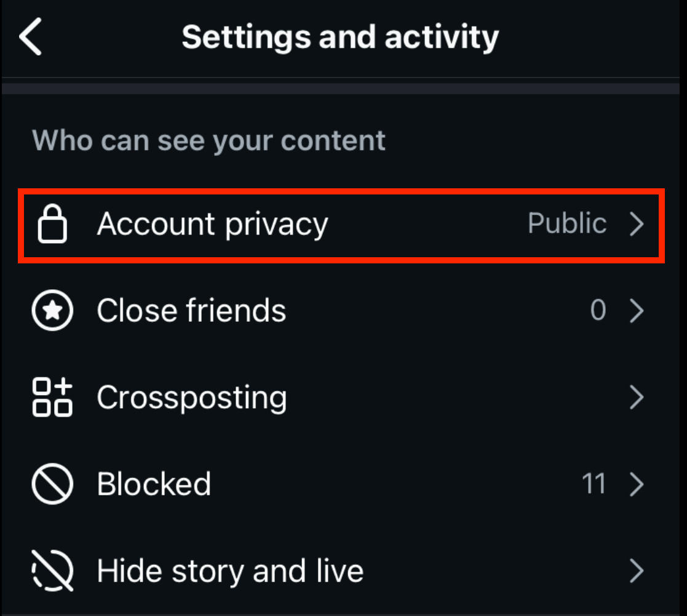Expand the Account privacy row chevron

tap(638, 223)
